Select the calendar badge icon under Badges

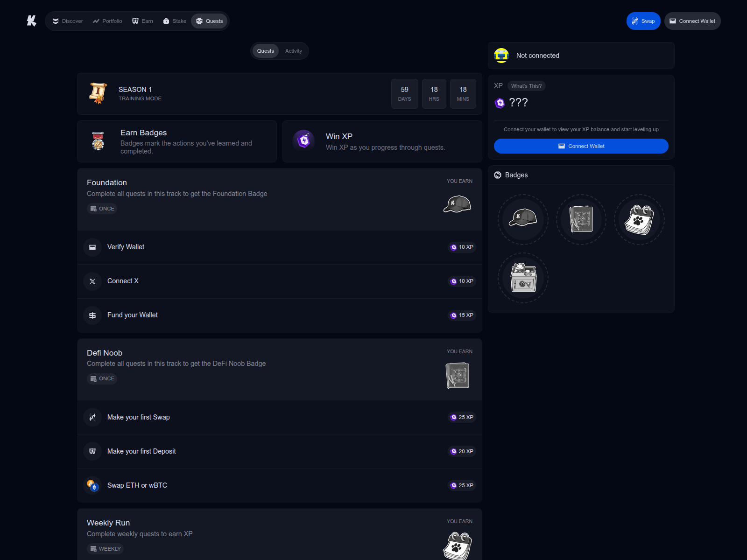coord(640,219)
